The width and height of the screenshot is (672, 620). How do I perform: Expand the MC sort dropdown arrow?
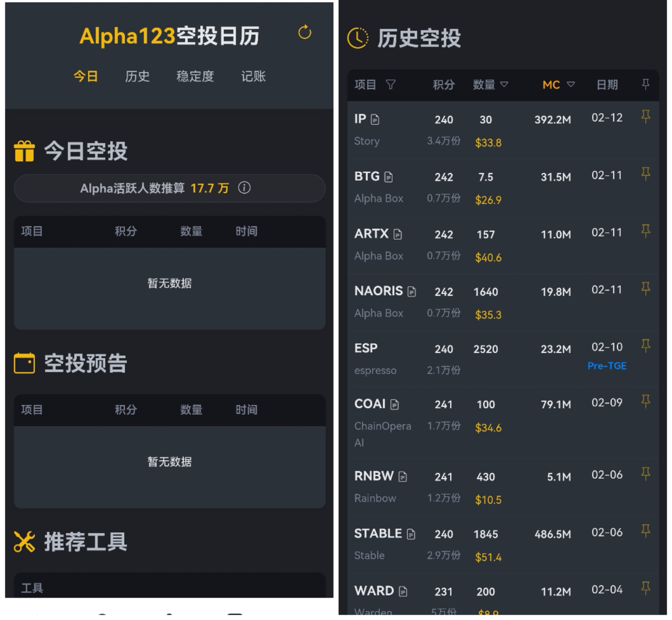(571, 84)
